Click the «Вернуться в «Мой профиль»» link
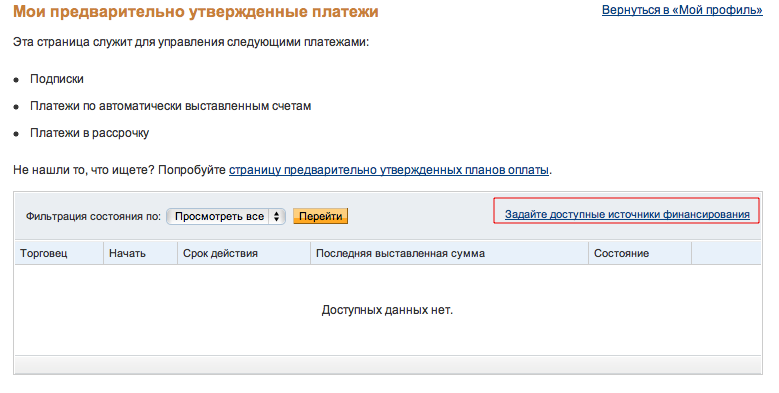The width and height of the screenshot is (779, 393). (x=682, y=10)
